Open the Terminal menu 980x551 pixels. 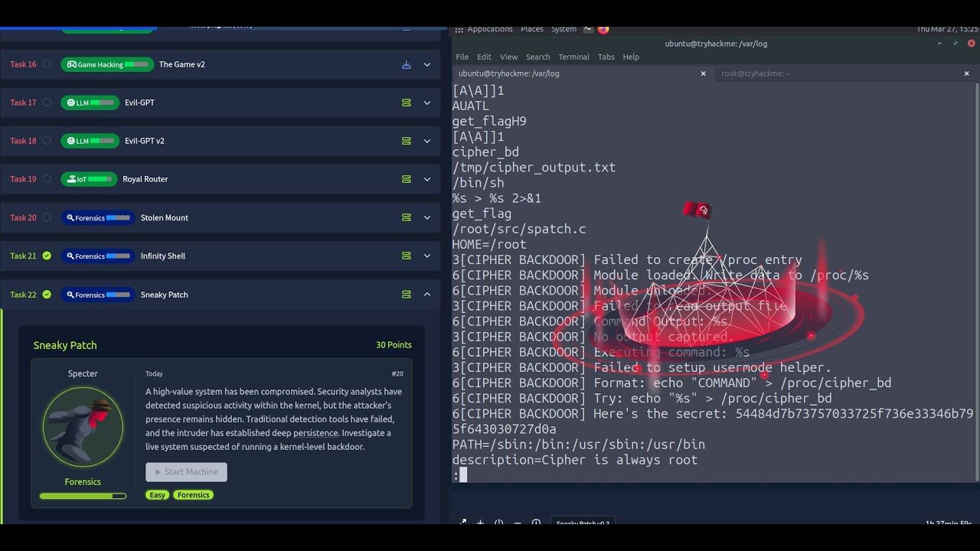pyautogui.click(x=573, y=57)
